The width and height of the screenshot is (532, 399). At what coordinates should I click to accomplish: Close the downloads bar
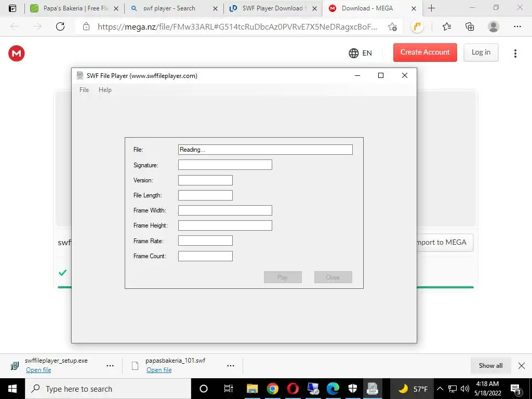pos(522,366)
